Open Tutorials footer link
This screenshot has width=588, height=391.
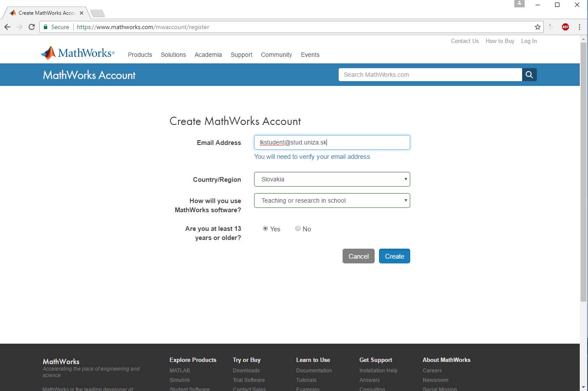[x=306, y=380]
